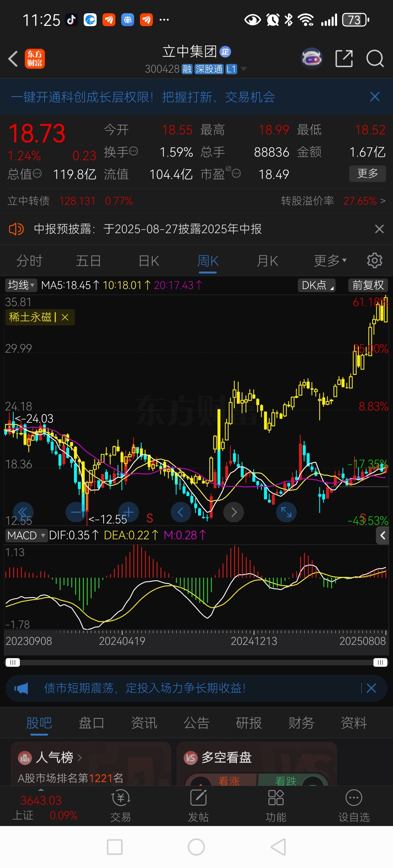
Task: Dismiss the 中报预披露 notice
Action: [x=379, y=229]
